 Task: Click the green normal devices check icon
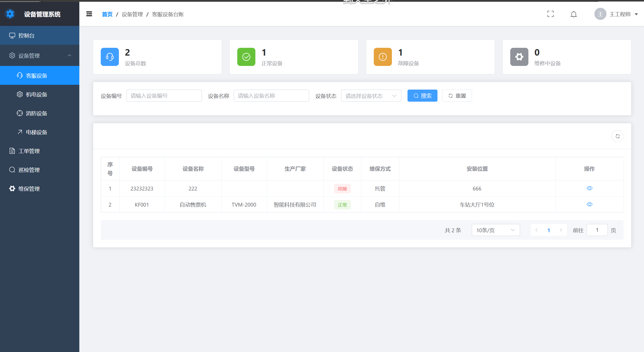pos(246,57)
